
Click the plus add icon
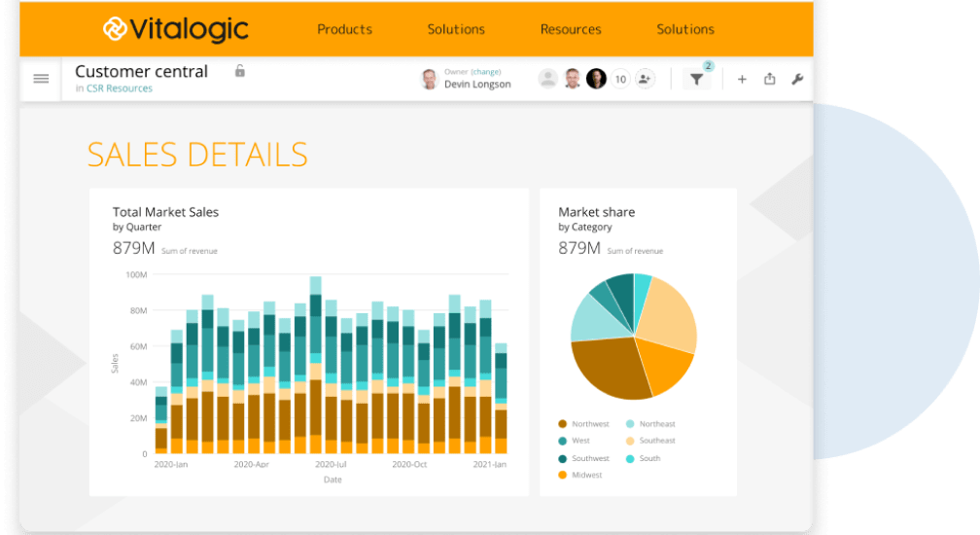(742, 80)
